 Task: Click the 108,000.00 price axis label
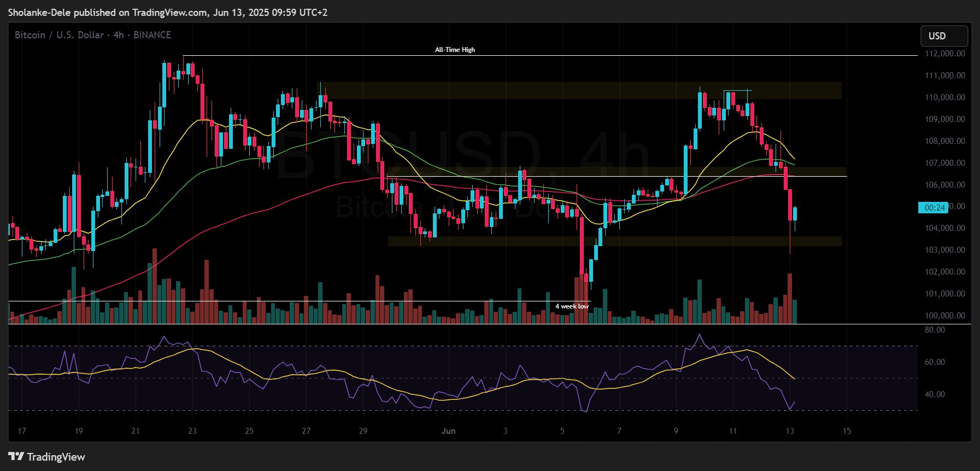coord(945,141)
